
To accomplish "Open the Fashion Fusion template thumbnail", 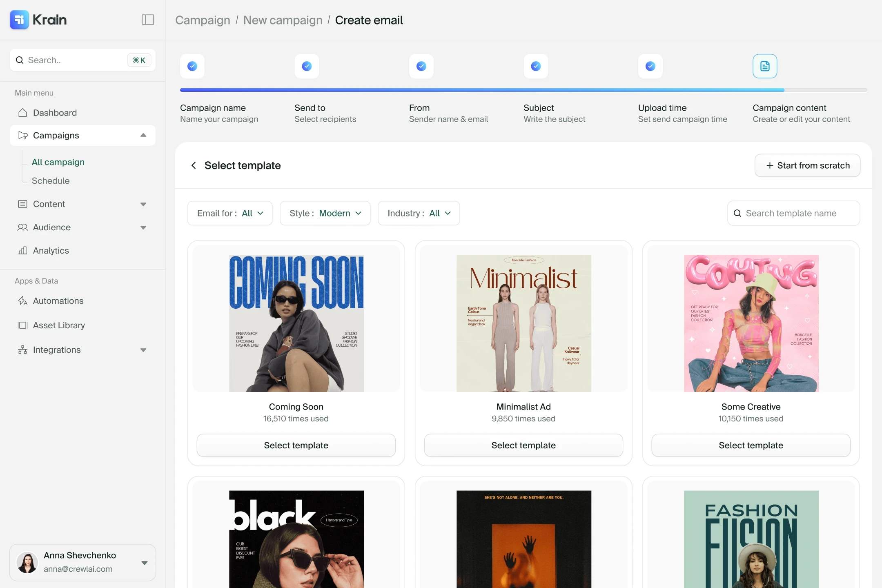I will (x=751, y=539).
